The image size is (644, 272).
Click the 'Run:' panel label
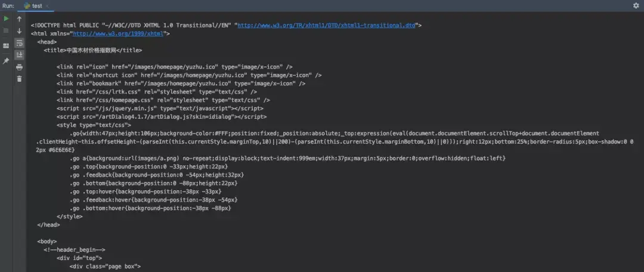[x=8, y=6]
